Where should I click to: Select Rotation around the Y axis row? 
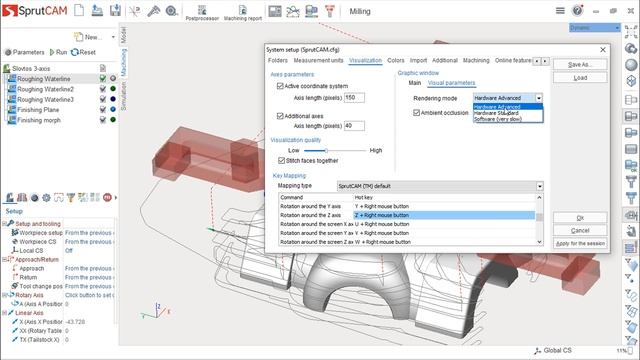coord(407,206)
